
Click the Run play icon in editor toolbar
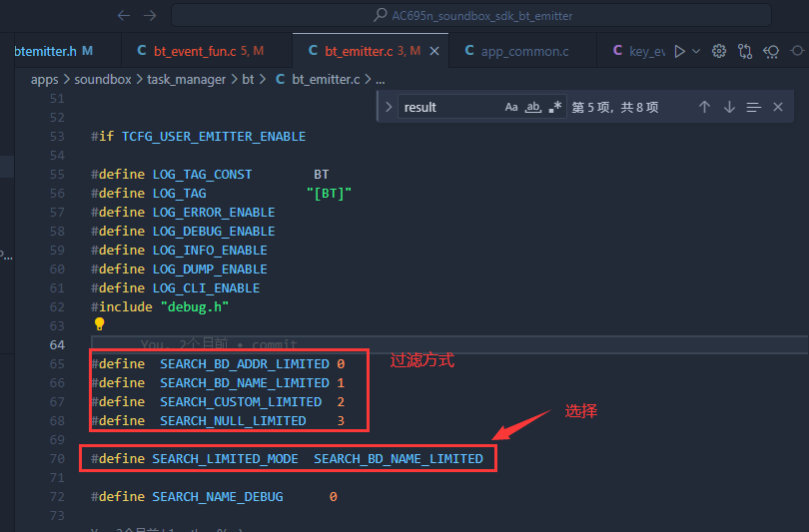(680, 51)
